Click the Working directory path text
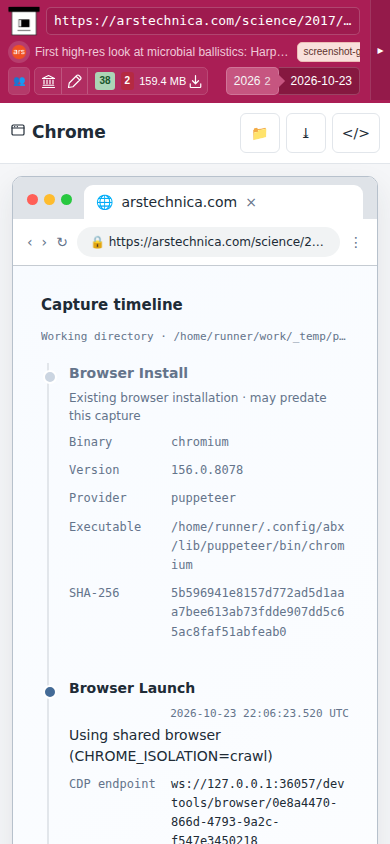 [194, 336]
